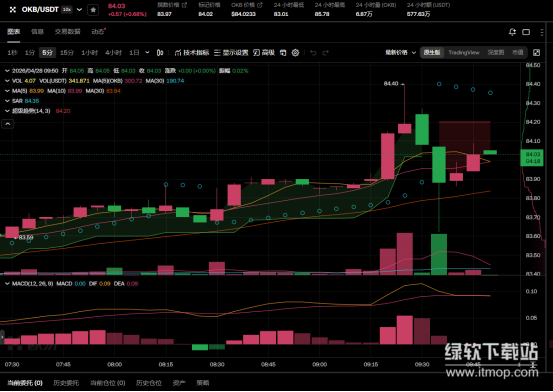Select the 1日 timeframe
Viewport: 553px width, 392px height.
[134, 53]
